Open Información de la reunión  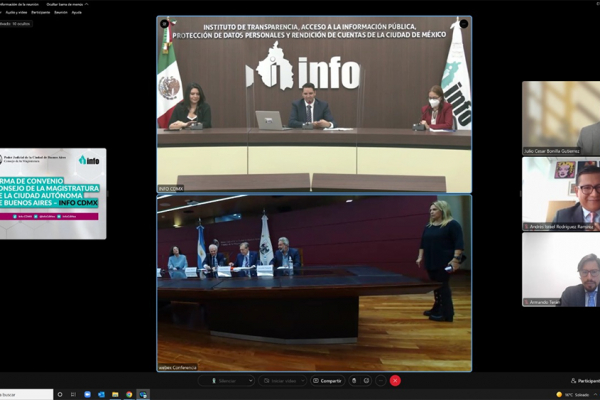[x=19, y=4]
